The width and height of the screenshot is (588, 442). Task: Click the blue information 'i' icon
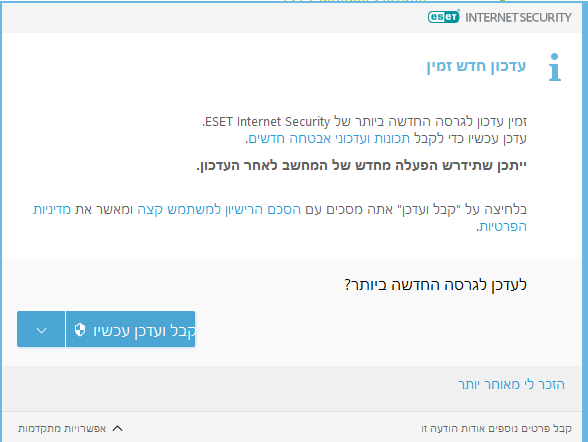pos(555,67)
